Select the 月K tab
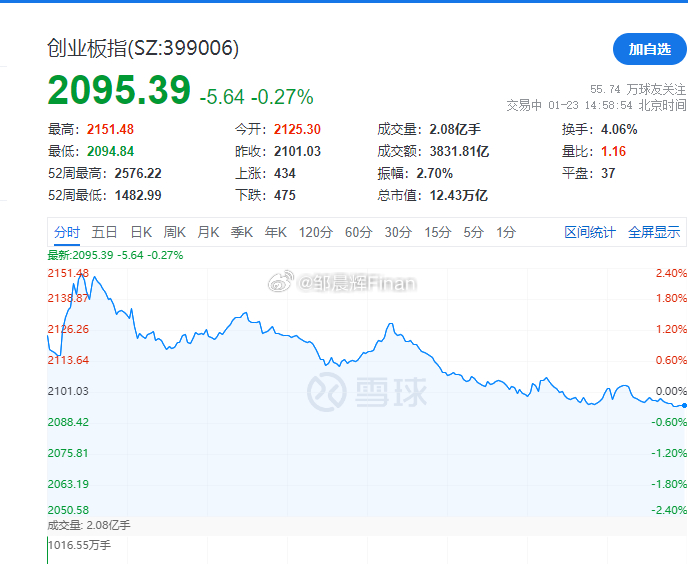The image size is (688, 564). [x=208, y=232]
